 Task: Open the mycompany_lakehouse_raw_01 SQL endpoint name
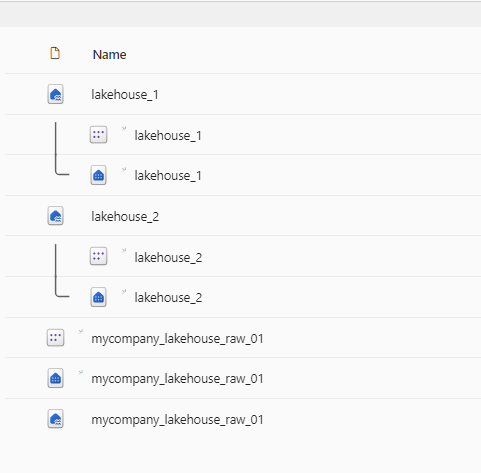click(177, 379)
